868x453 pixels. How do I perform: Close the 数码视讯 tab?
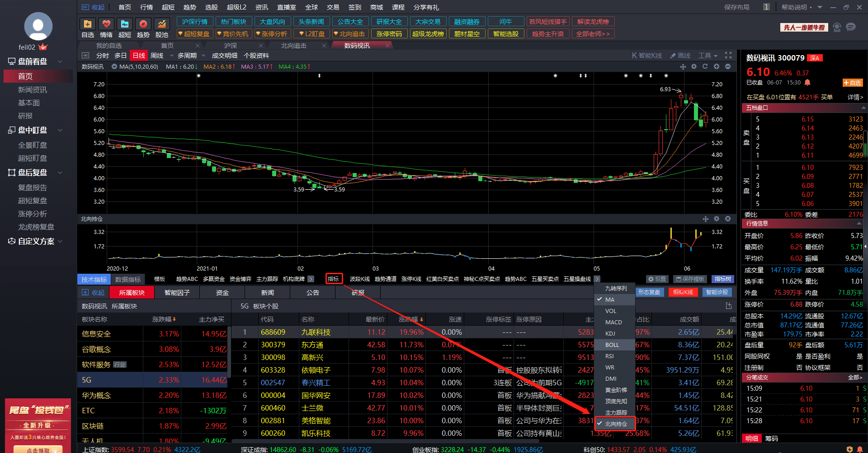coord(387,46)
